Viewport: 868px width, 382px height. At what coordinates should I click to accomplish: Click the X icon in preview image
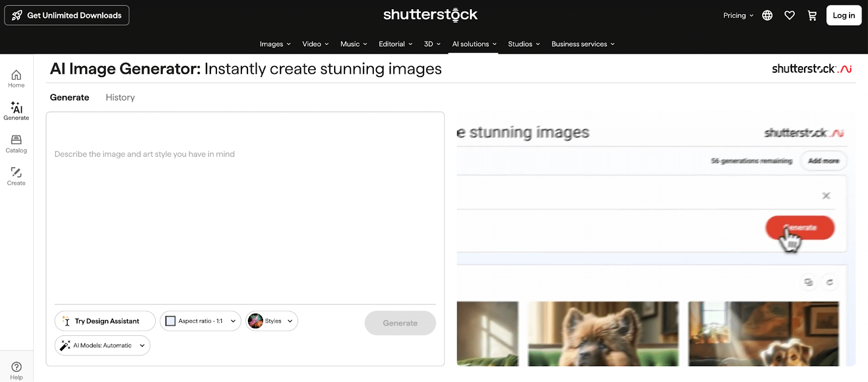point(826,196)
